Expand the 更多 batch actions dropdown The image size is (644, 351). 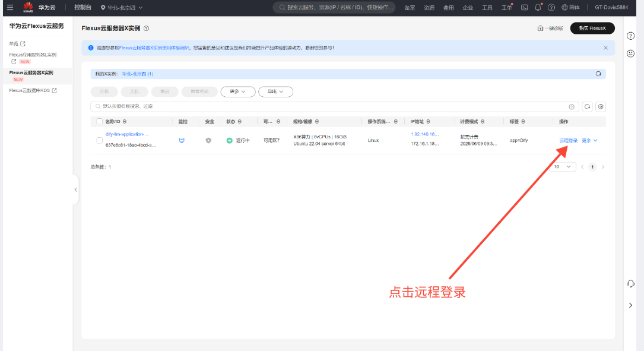click(237, 91)
